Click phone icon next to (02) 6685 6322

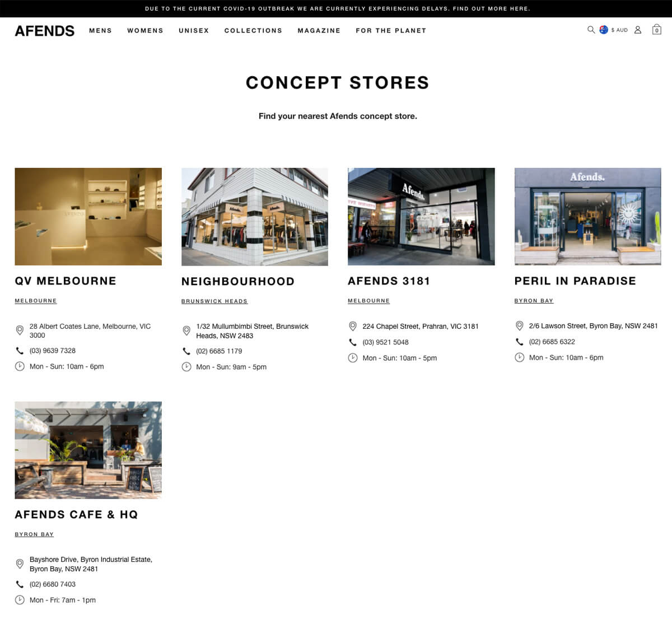(520, 342)
